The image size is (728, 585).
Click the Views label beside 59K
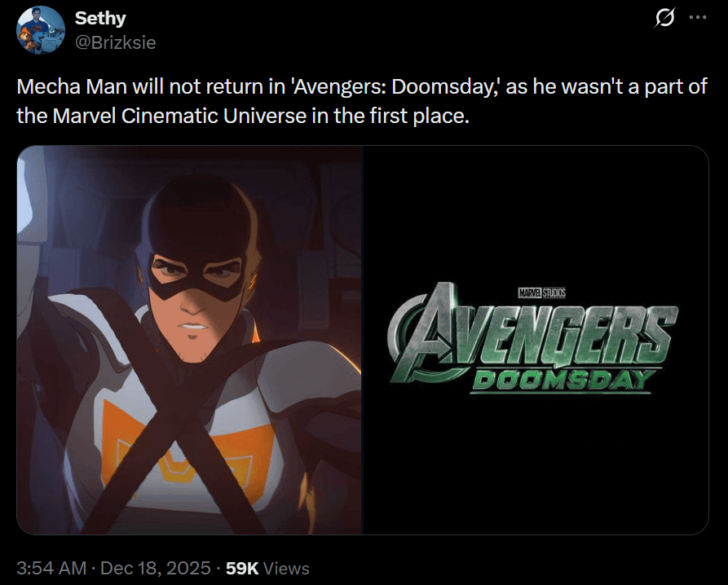pos(286,568)
